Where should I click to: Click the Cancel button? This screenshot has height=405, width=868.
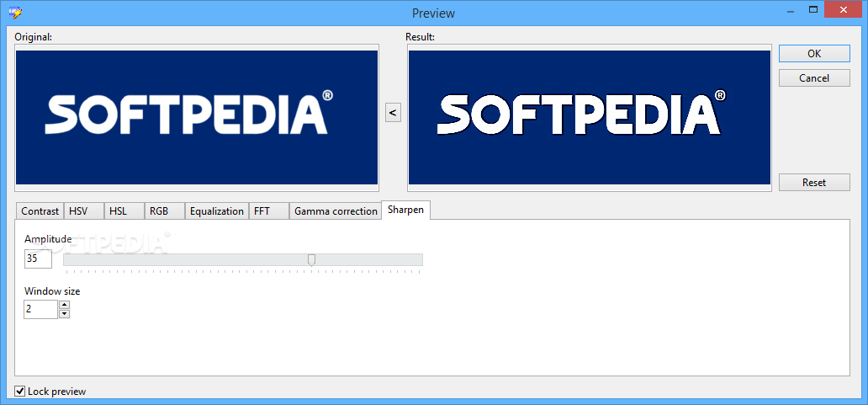pyautogui.click(x=814, y=78)
